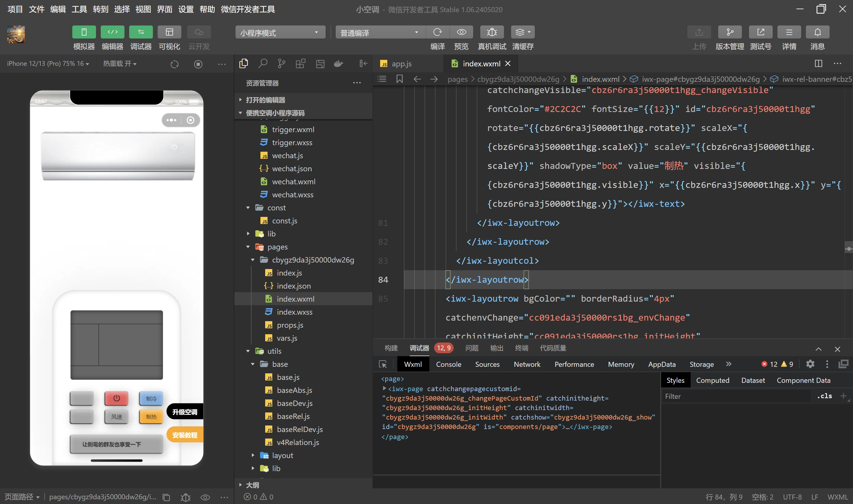Toggle the editor panel button
This screenshot has height=504, width=853.
[112, 32]
